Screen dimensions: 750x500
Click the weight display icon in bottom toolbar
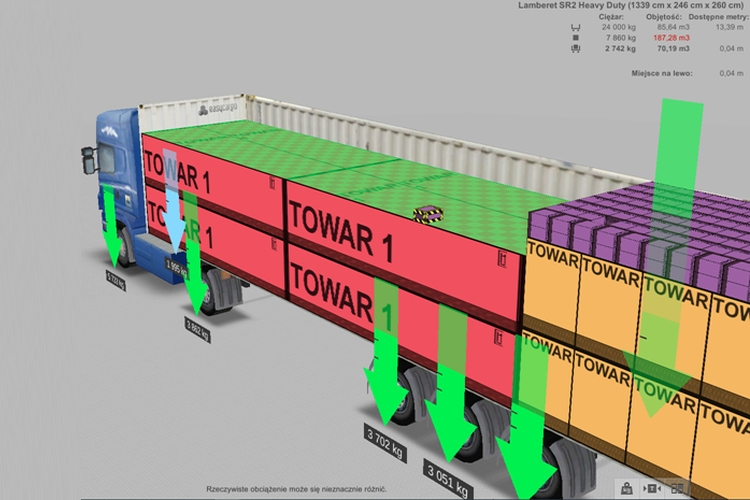click(x=625, y=488)
